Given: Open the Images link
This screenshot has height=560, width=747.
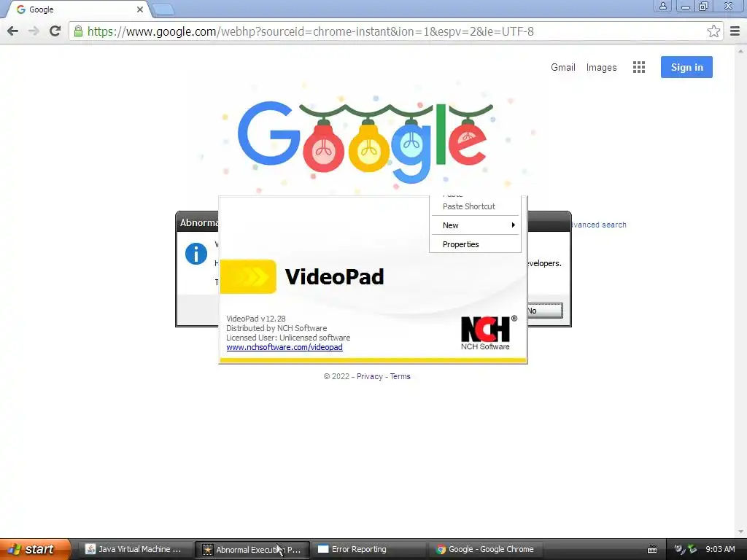Looking at the screenshot, I should [x=601, y=67].
